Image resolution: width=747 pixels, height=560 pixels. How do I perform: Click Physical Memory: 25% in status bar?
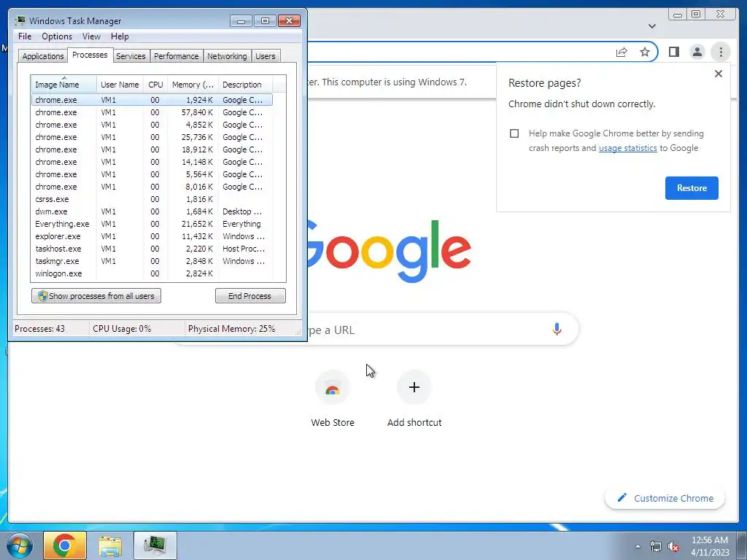(231, 329)
